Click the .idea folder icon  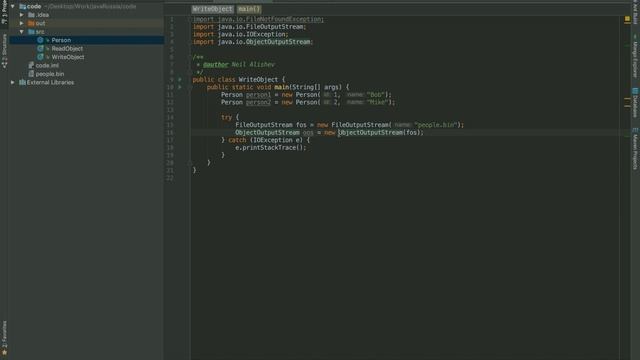[x=31, y=15]
